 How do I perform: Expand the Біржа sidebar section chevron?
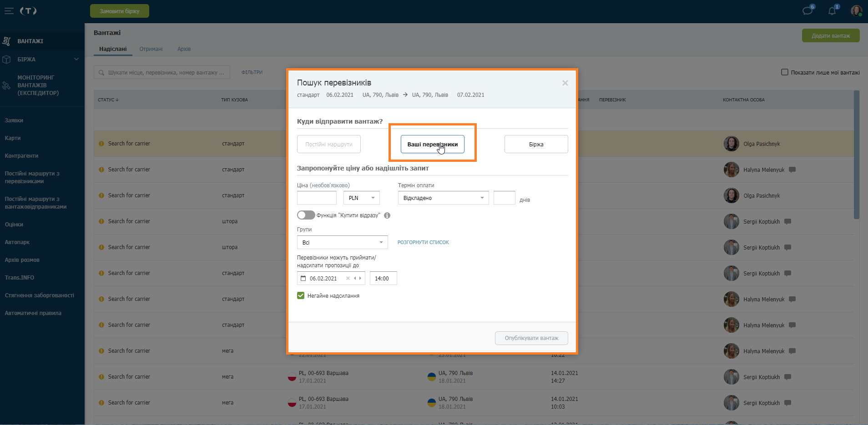point(76,59)
